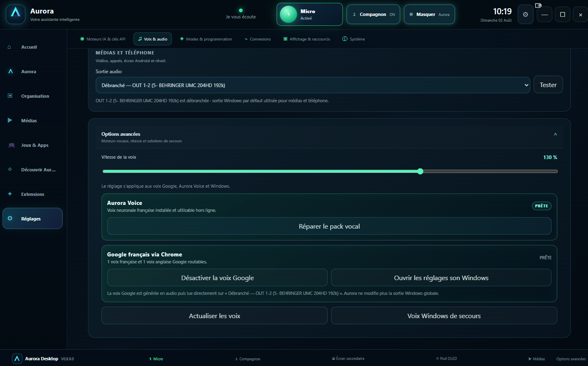Select the Voix & audio tab
Image resolution: width=588 pixels, height=366 pixels.
coord(153,39)
